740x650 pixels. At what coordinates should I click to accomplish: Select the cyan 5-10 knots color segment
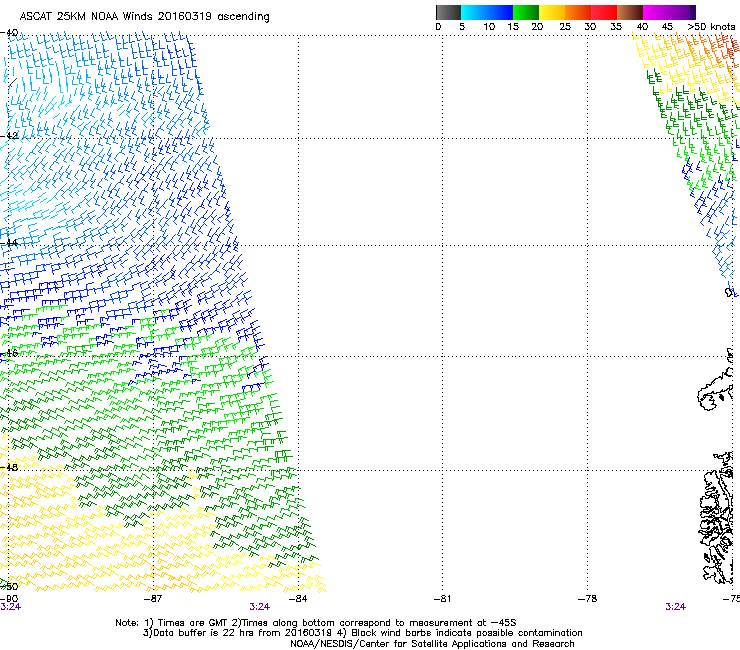click(474, 12)
